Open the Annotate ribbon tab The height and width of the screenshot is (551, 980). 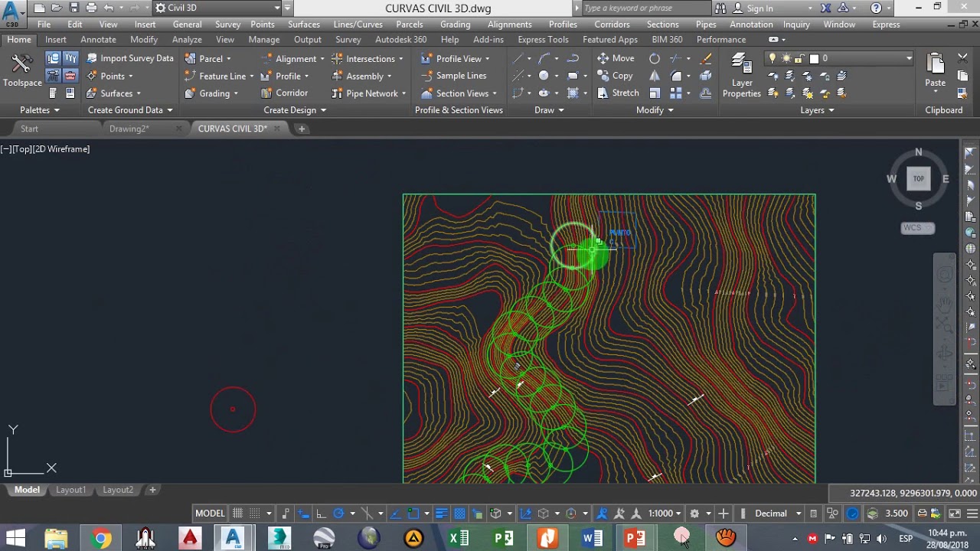click(98, 40)
